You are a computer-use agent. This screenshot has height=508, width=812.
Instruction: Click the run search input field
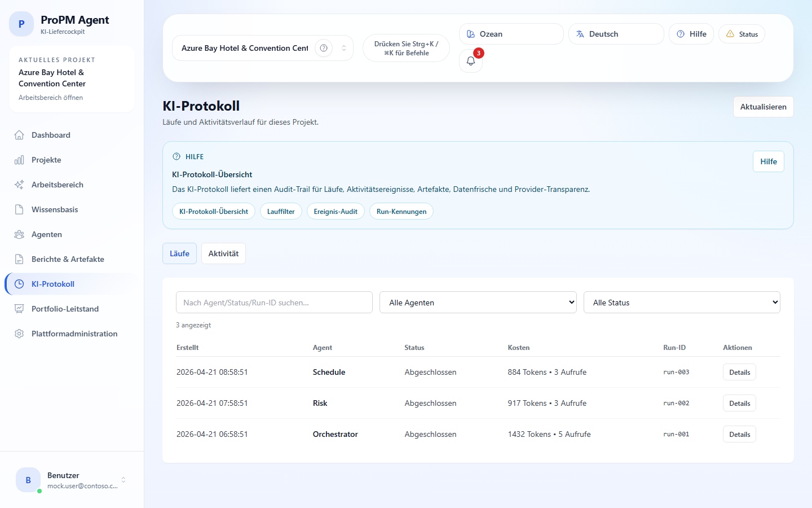click(x=274, y=303)
